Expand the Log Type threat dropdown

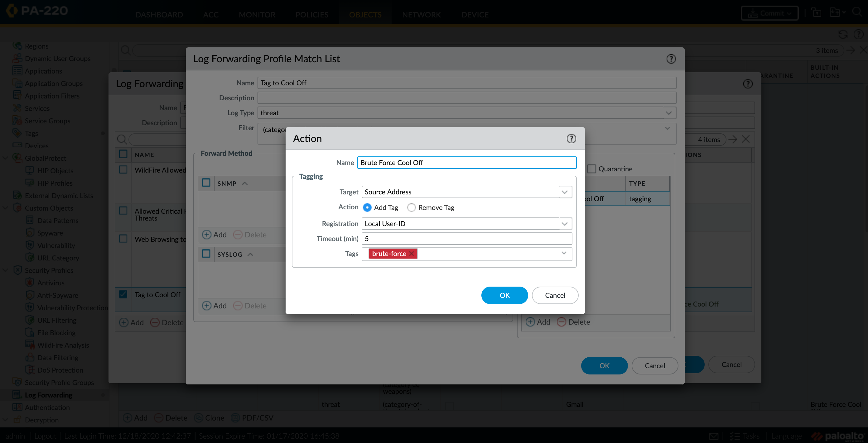click(669, 112)
